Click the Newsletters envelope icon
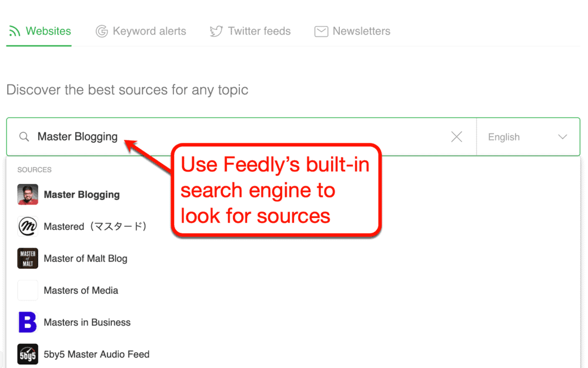This screenshot has width=588, height=368. [x=321, y=31]
